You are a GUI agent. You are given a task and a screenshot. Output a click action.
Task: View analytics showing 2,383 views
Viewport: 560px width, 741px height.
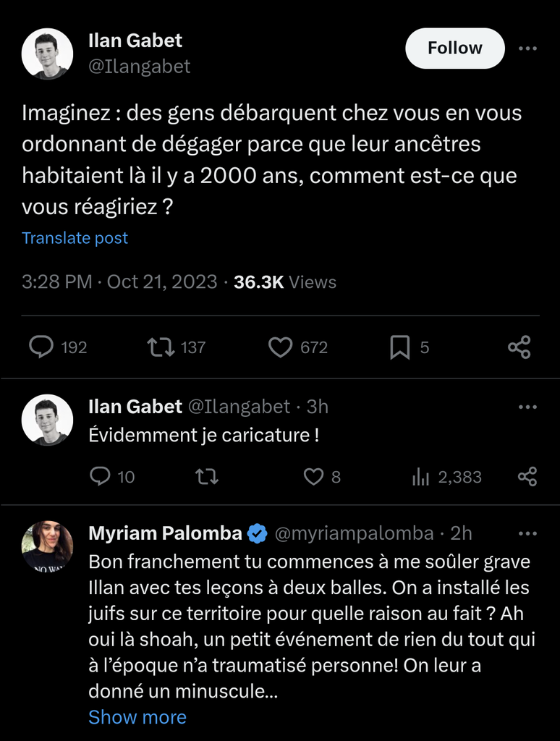tap(420, 477)
